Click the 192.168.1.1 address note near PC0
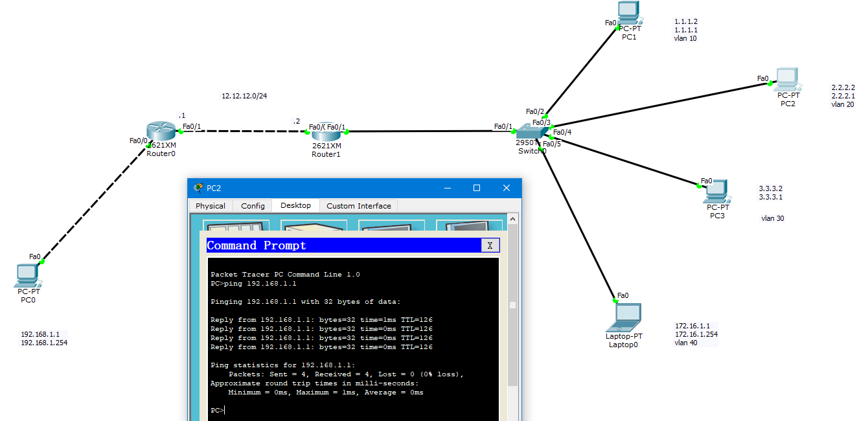This screenshot has height=421, width=868. coord(40,335)
